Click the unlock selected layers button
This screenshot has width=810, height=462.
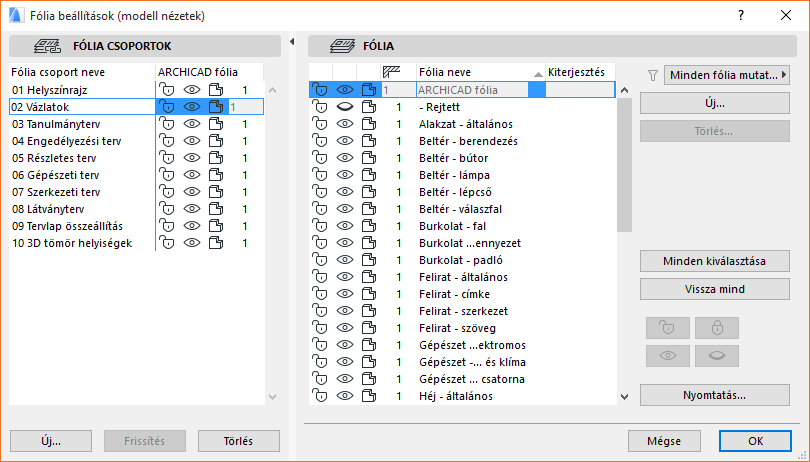[667, 328]
